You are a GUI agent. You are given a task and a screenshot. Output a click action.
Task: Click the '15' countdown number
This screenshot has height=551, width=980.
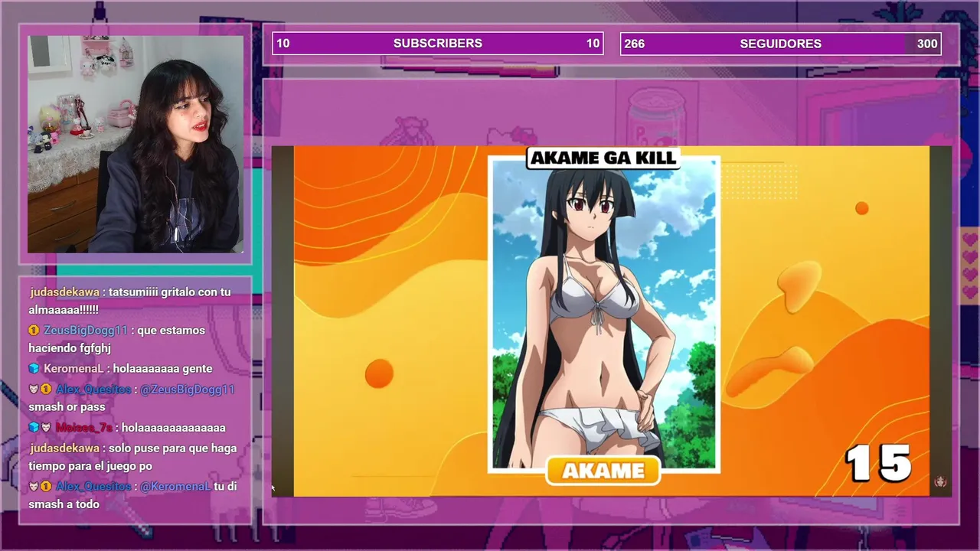click(x=878, y=464)
